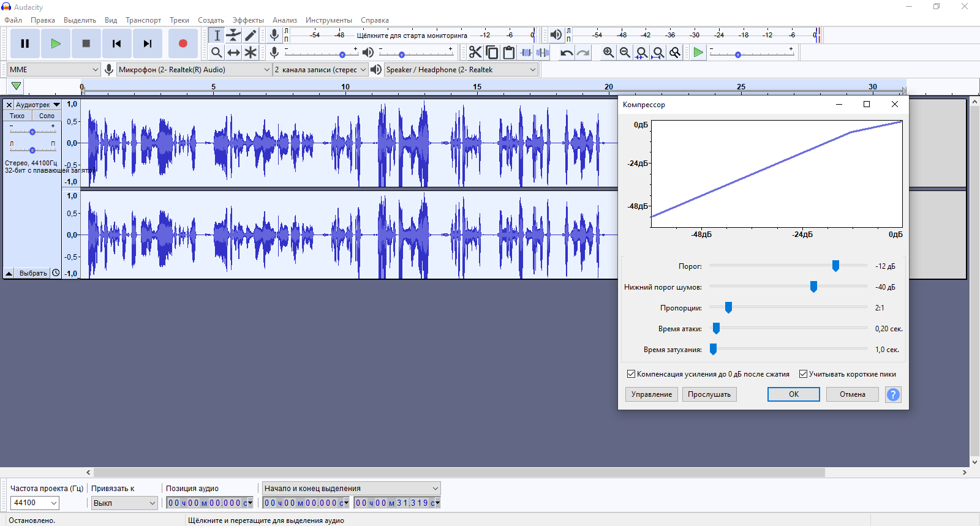Click the Paste clipboard icon
Image resolution: width=980 pixels, height=526 pixels.
[x=508, y=53]
